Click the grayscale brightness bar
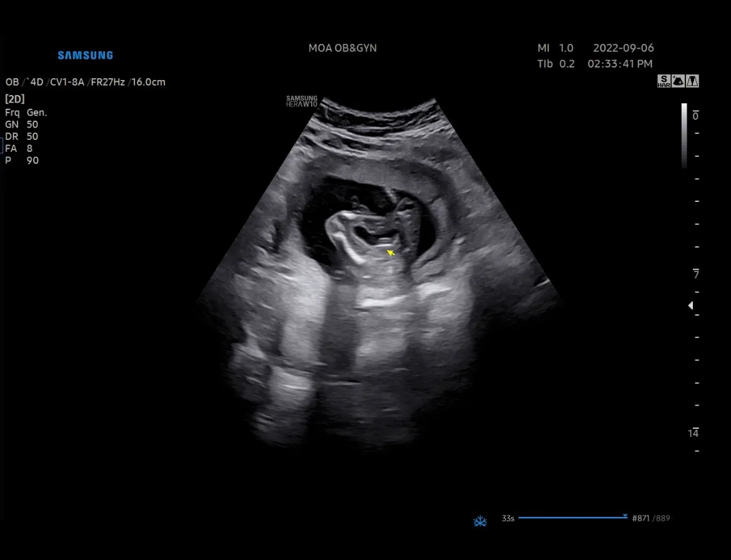Viewport: 731px width, 560px height. point(684,135)
